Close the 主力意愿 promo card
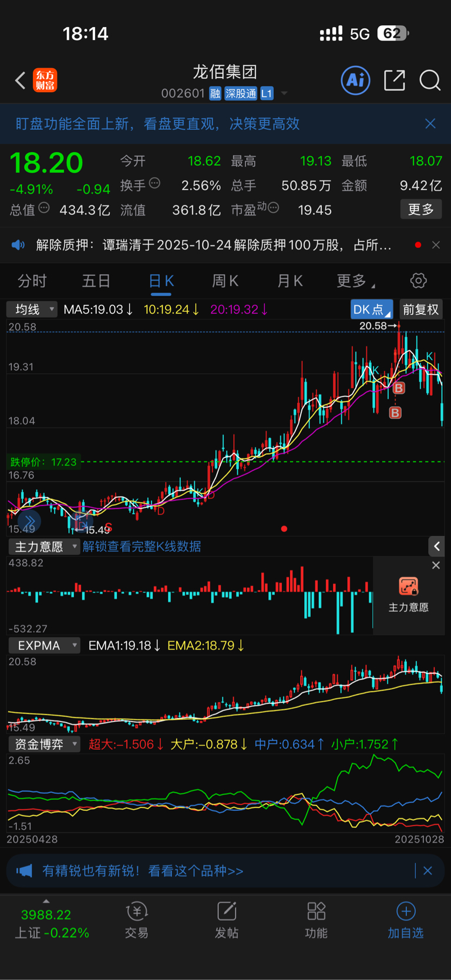Image resolution: width=451 pixels, height=980 pixels. coord(436,565)
